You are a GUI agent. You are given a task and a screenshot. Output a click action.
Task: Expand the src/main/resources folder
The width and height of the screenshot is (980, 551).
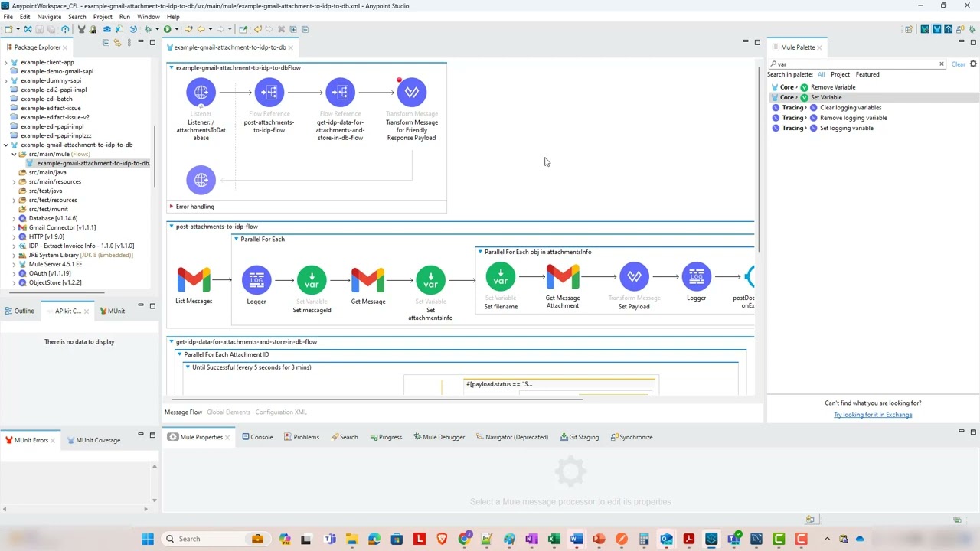[x=14, y=182]
